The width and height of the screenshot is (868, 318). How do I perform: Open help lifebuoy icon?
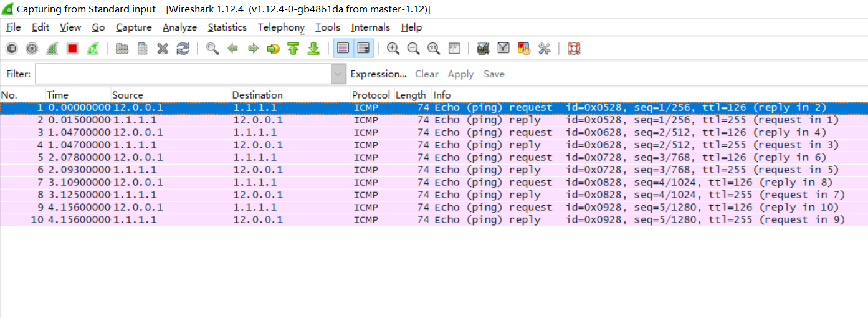pos(574,49)
